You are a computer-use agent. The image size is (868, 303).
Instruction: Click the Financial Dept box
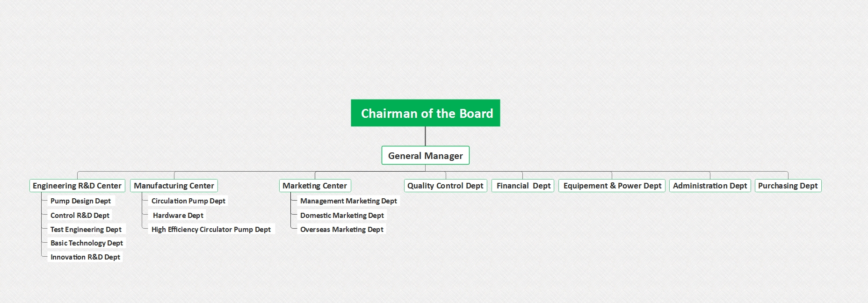pyautogui.click(x=523, y=186)
